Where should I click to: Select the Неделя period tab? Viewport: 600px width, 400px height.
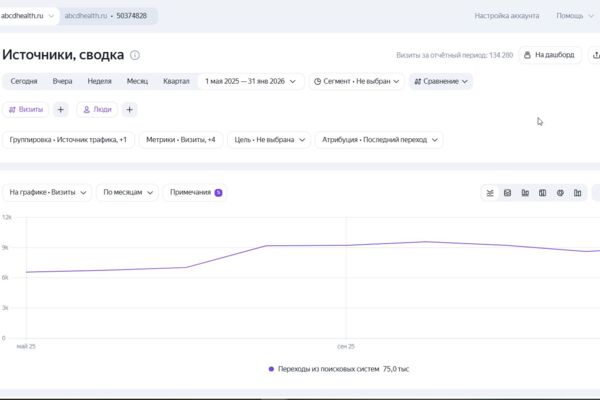(99, 81)
